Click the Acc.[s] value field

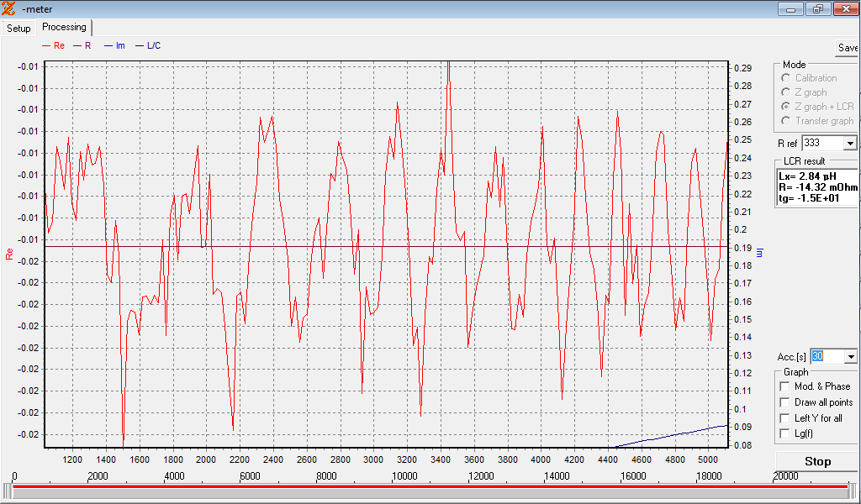(x=827, y=356)
